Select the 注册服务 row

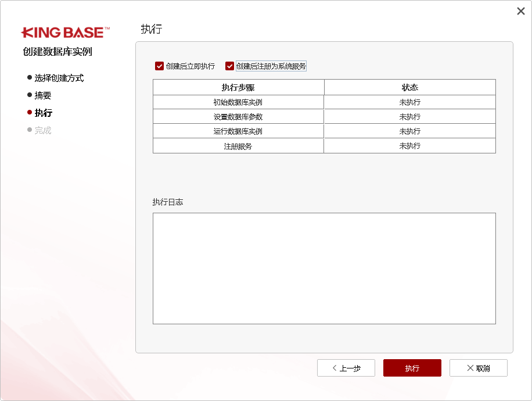tap(238, 146)
